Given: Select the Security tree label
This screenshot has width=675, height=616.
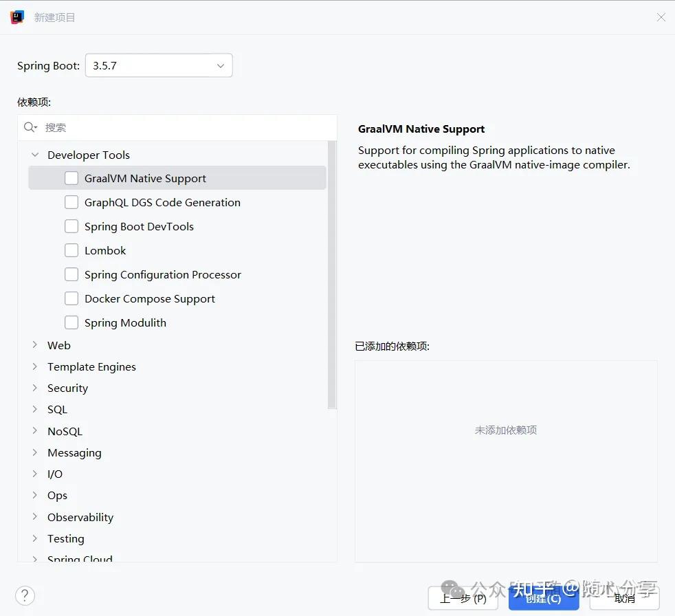Looking at the screenshot, I should point(67,388).
